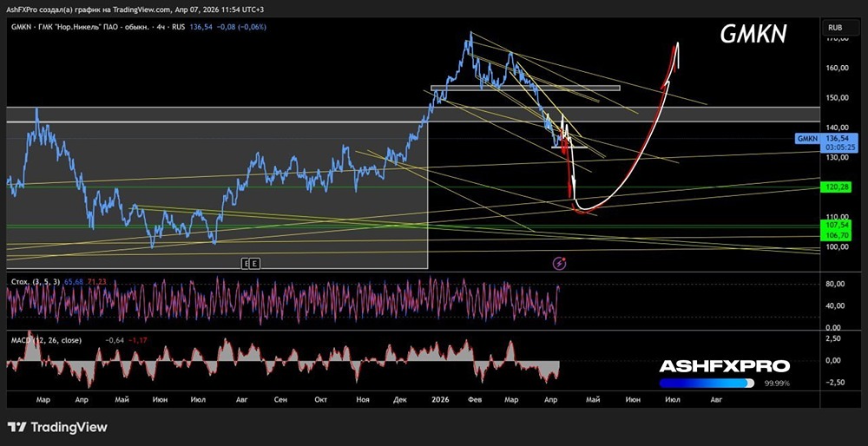The height and width of the screenshot is (446, 868).
Task: Click the blue ASHFXPRO progress bar
Action: pyautogui.click(x=707, y=383)
